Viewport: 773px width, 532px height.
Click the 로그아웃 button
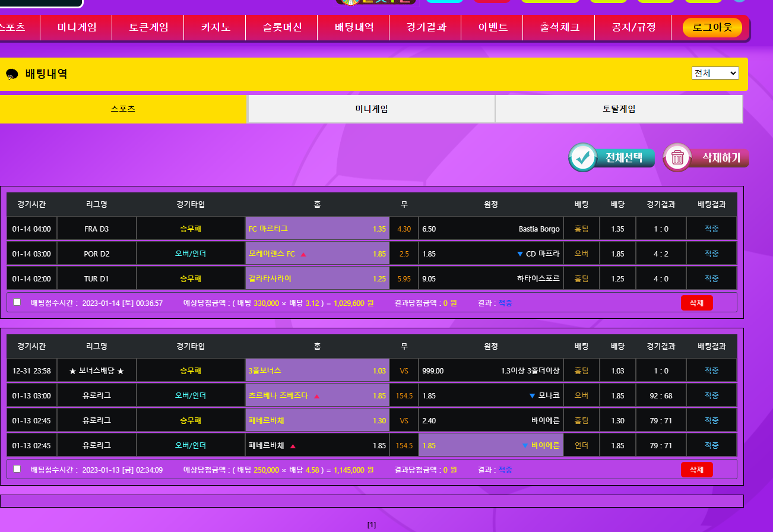point(712,27)
